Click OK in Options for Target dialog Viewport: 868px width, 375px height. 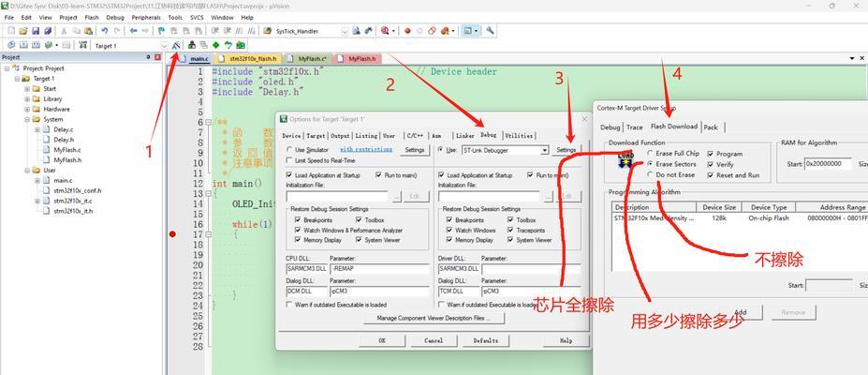tap(382, 340)
